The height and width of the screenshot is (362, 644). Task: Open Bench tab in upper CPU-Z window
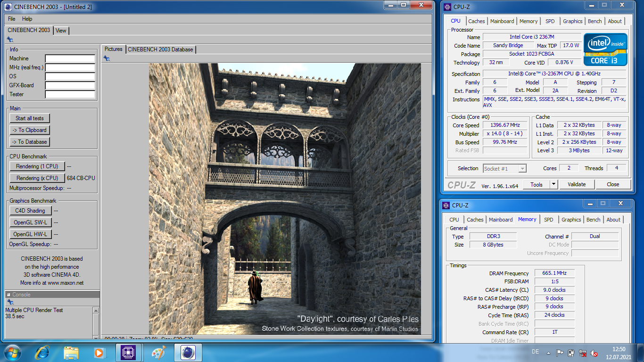[594, 21]
